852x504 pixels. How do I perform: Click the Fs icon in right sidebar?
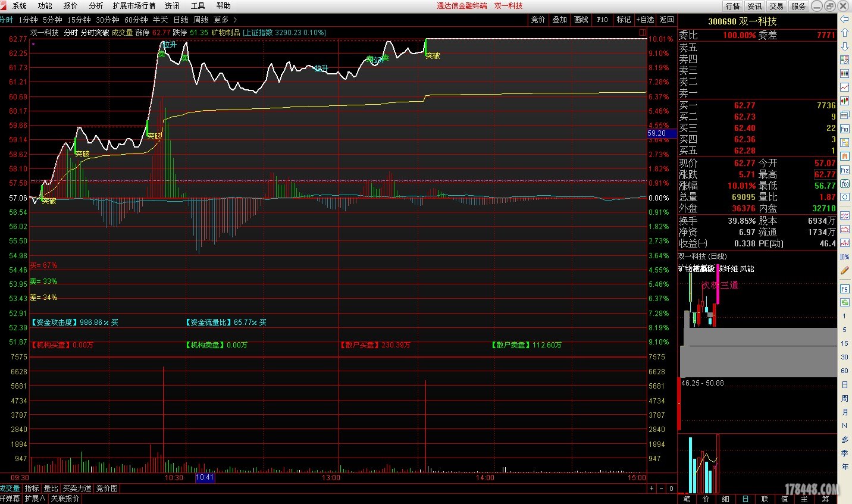tap(844, 289)
